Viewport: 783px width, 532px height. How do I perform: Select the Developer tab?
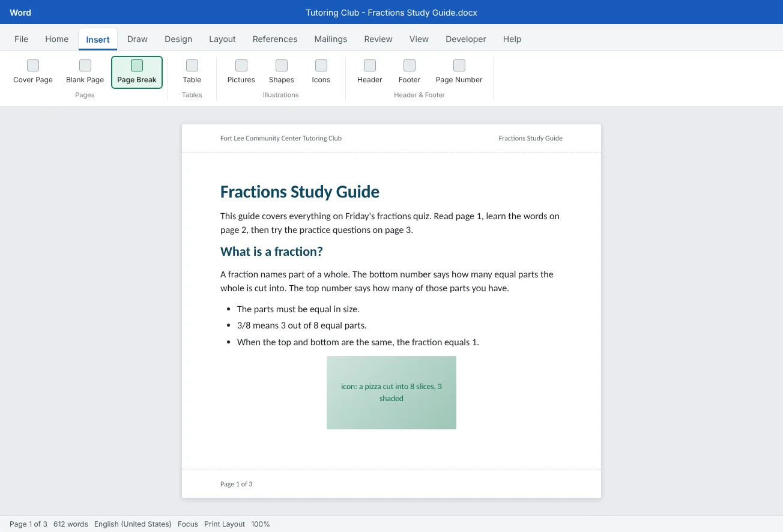tap(466, 39)
